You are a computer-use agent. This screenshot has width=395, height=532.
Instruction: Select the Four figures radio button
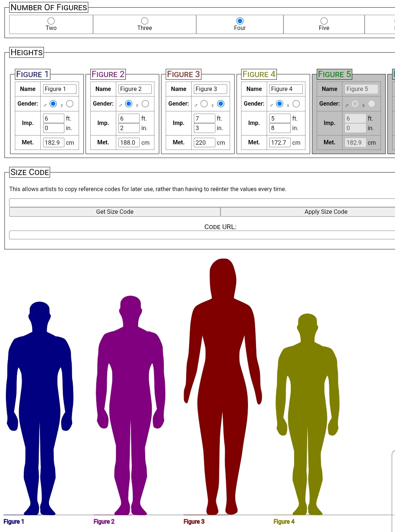(x=240, y=21)
